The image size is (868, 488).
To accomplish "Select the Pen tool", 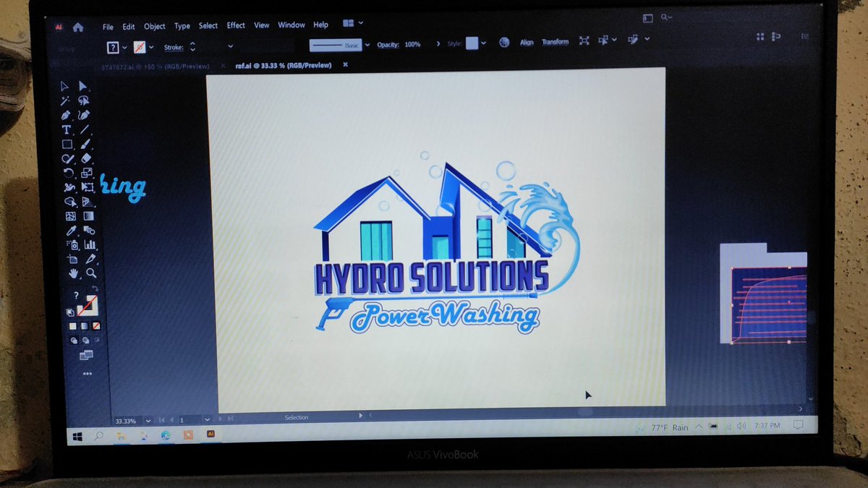I will click(x=66, y=115).
